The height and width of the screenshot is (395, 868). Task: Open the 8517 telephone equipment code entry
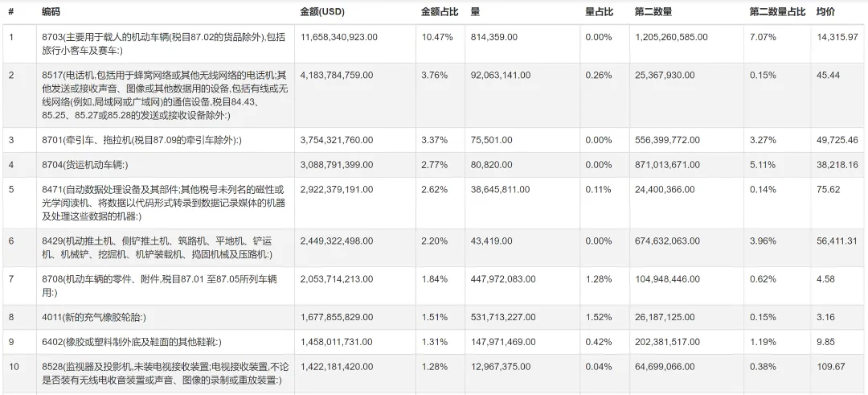165,95
